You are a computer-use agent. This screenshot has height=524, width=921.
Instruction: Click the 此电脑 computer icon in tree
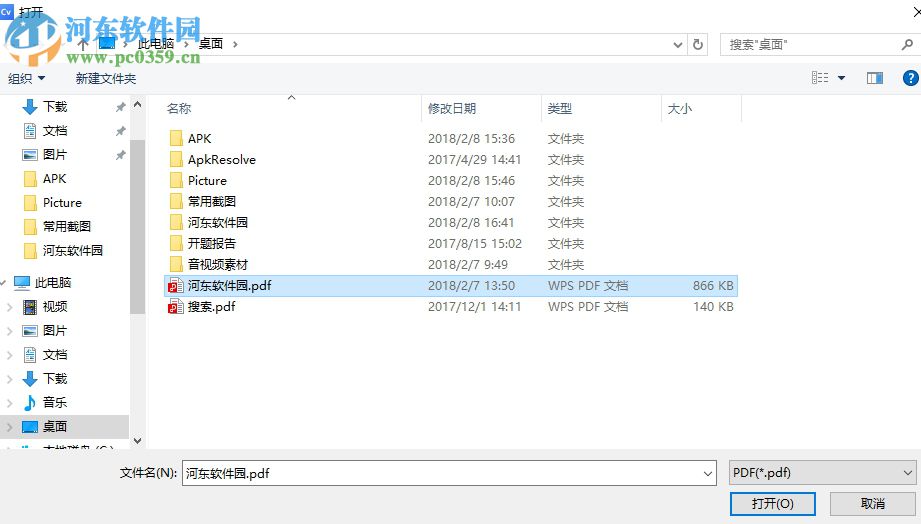click(22, 283)
